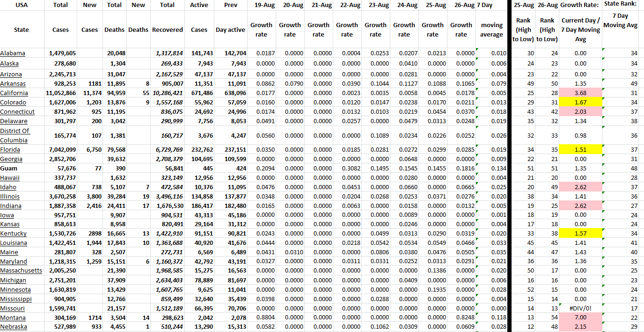Open the Alabama state link
644x332 pixels.
pos(13,53)
